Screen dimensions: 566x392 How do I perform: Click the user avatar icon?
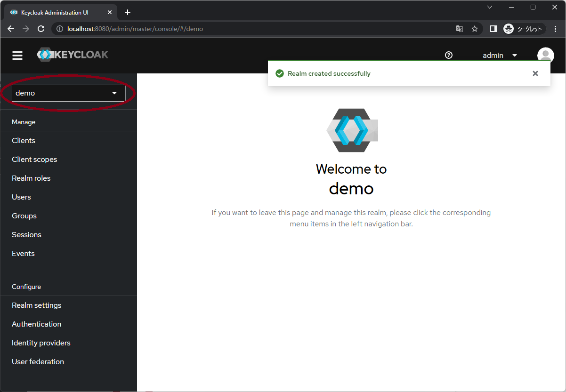(545, 56)
